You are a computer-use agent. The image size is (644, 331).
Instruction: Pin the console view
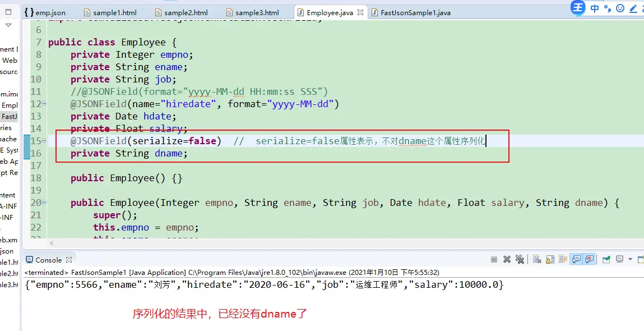pyautogui.click(x=606, y=260)
